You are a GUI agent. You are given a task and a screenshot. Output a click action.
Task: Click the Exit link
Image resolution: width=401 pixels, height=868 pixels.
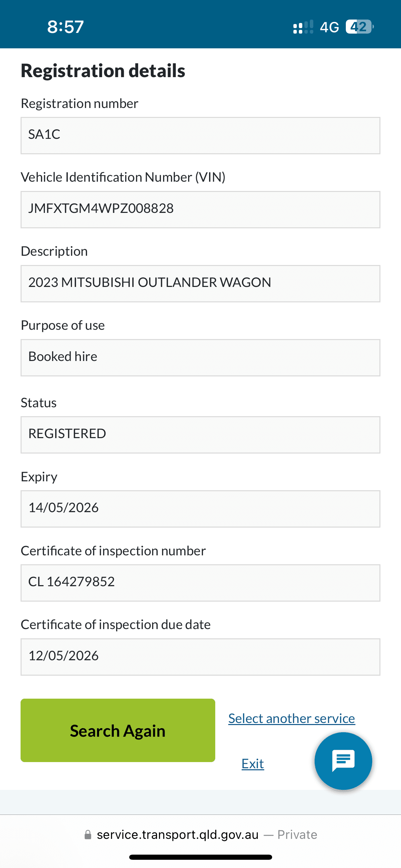(x=253, y=764)
